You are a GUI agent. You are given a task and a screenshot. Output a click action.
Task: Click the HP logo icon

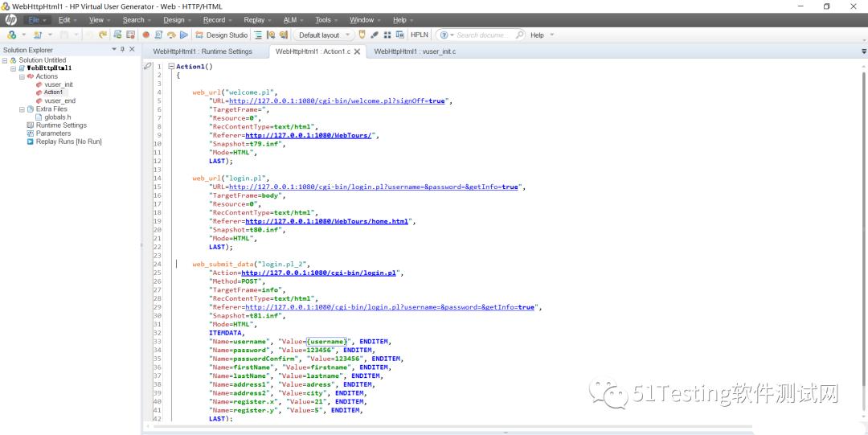[x=10, y=20]
